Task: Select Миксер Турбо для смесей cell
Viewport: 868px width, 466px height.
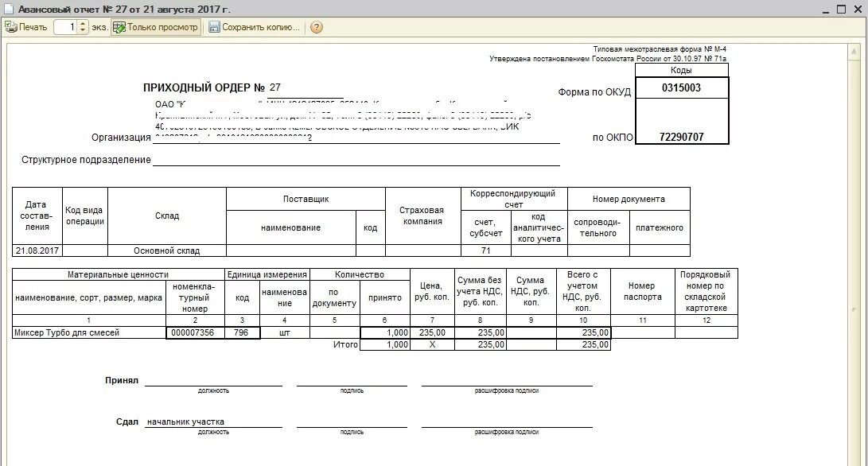Action: pyautogui.click(x=88, y=332)
